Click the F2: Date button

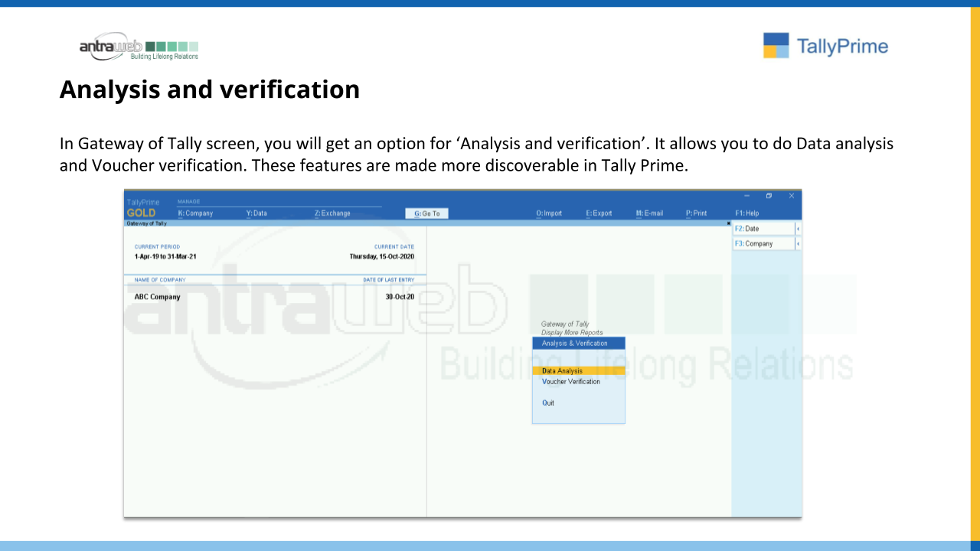(763, 229)
